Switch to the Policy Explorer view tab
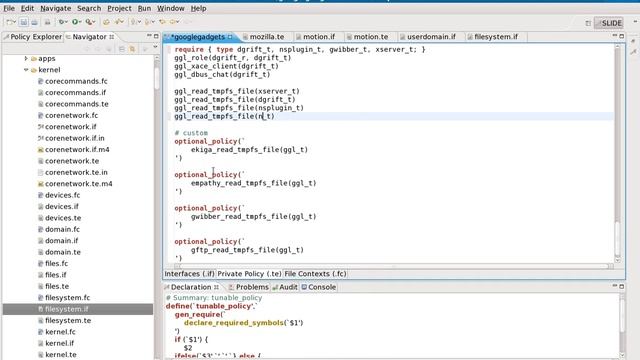Screen dimensions: 640x360 coord(33,37)
